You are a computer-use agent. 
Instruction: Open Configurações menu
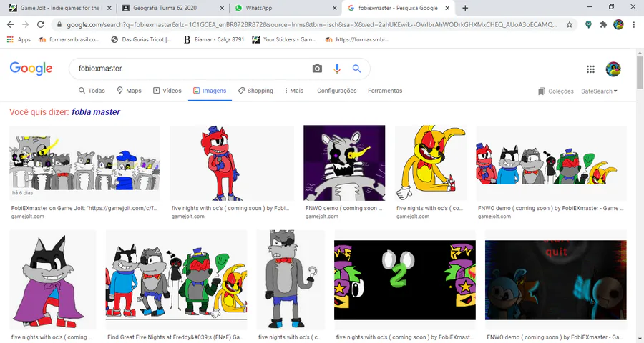click(x=337, y=91)
